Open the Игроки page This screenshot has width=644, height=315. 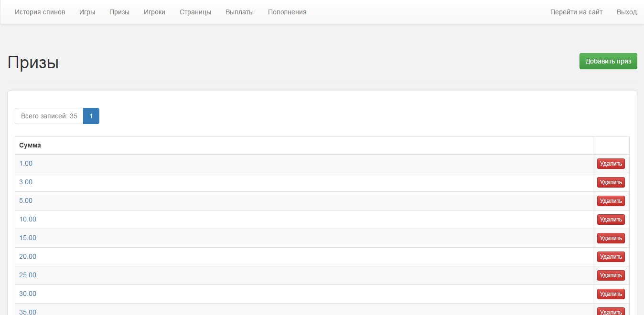click(x=154, y=12)
